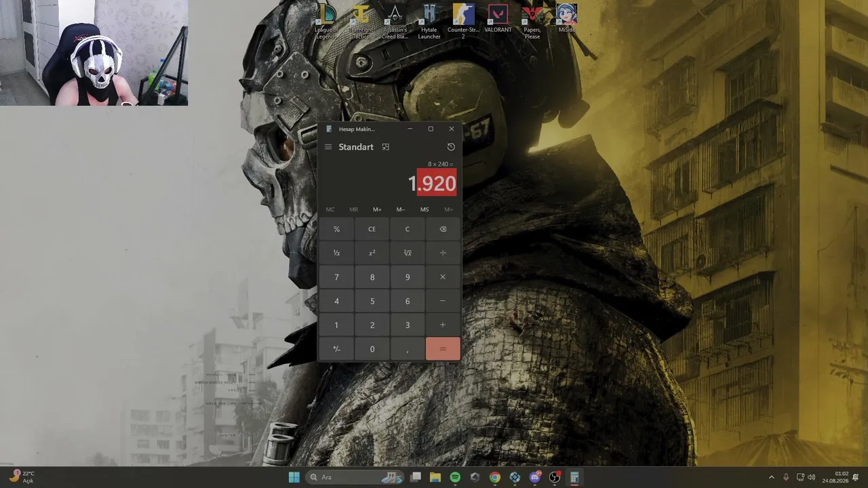
Task: Click the x squared button
Action: click(372, 253)
